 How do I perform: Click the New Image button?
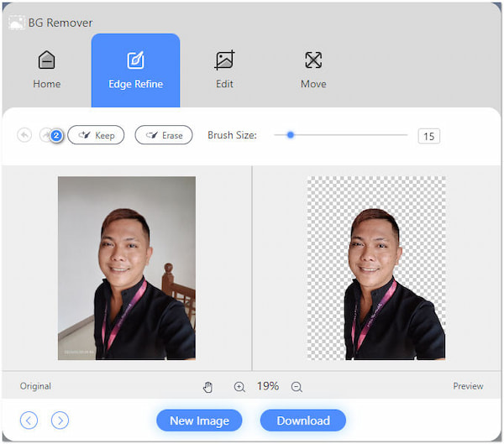[x=199, y=420]
